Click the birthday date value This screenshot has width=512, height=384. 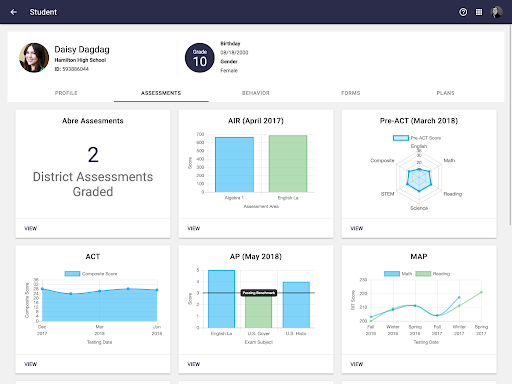point(234,53)
